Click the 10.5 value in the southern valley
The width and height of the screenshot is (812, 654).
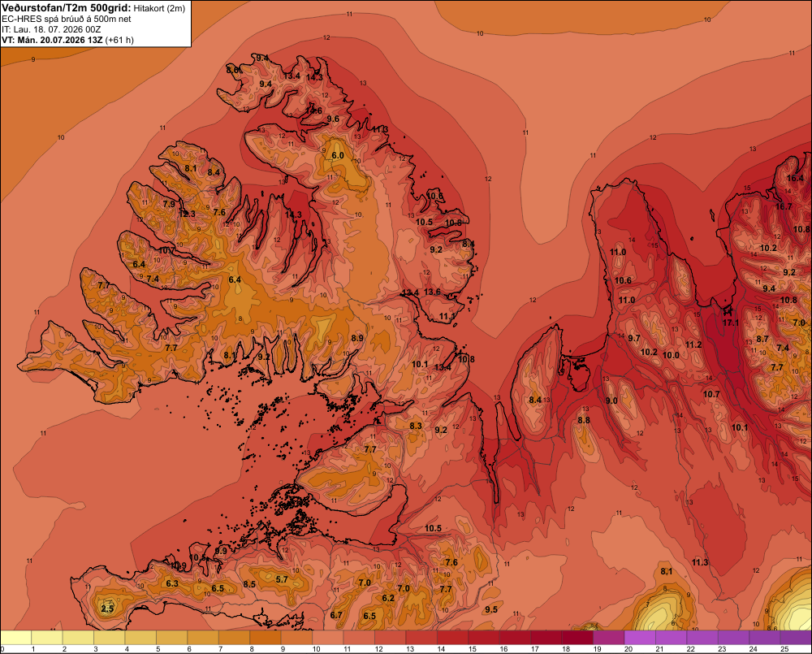pyautogui.click(x=433, y=529)
